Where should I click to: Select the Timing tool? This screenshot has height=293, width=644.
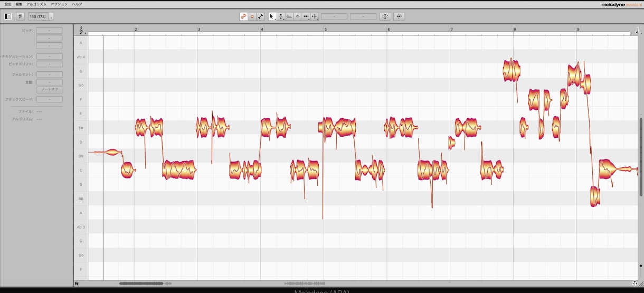tap(306, 16)
